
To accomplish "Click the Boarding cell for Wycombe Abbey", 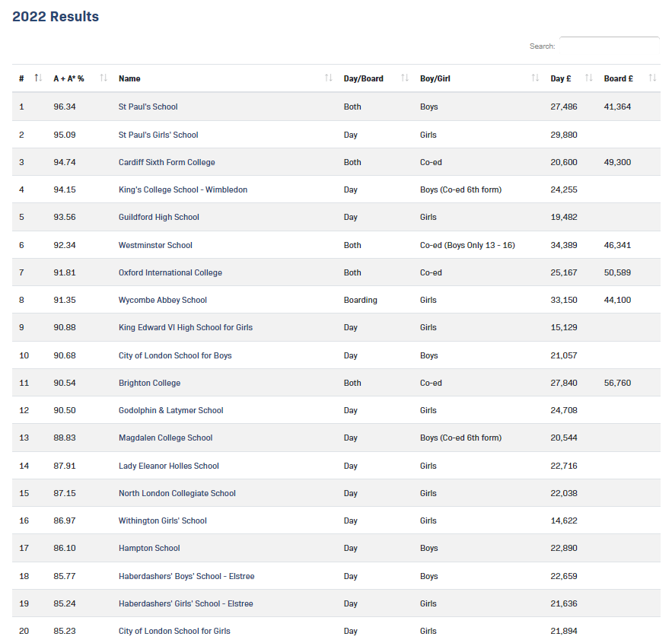I will click(x=361, y=301).
